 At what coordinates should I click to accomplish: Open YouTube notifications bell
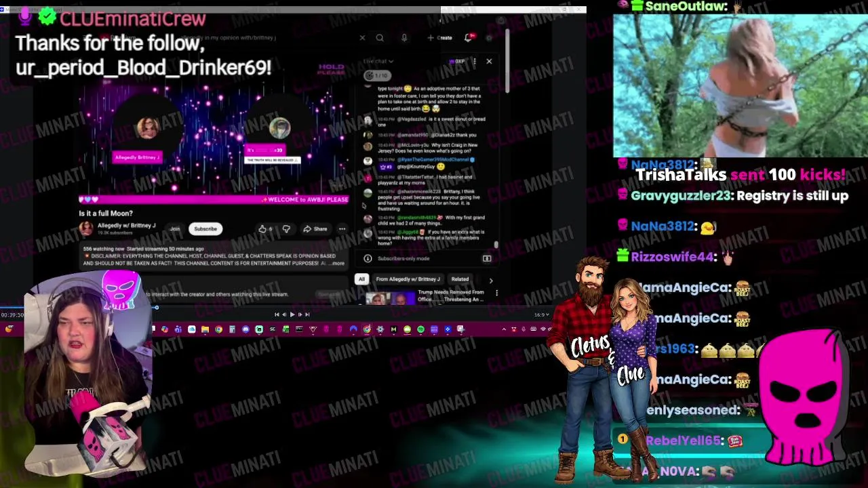coord(468,38)
